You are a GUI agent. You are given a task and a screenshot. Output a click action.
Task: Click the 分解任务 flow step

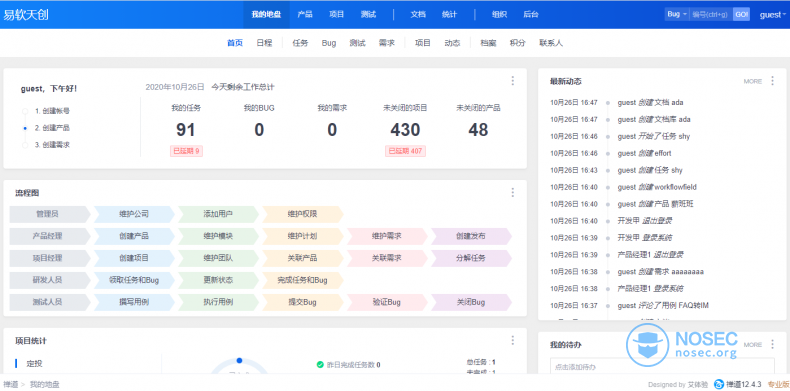tap(471, 258)
